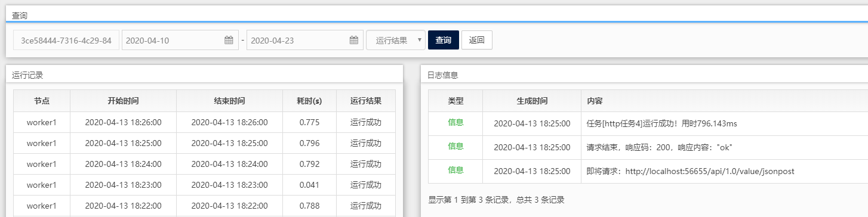Click duration value 0.775
This screenshot has width=868, height=217.
pyautogui.click(x=310, y=122)
